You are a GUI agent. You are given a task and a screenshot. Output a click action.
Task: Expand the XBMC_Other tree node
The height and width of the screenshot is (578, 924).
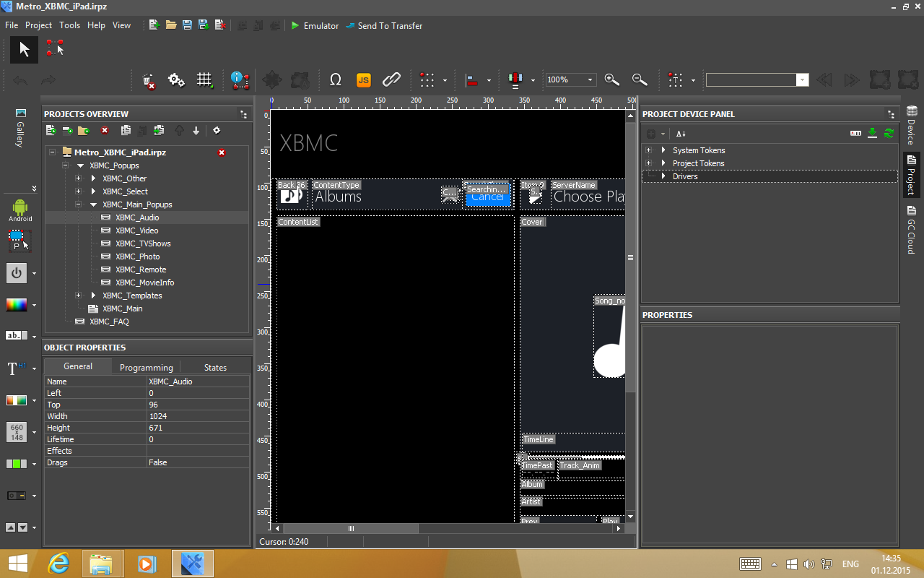pos(78,178)
